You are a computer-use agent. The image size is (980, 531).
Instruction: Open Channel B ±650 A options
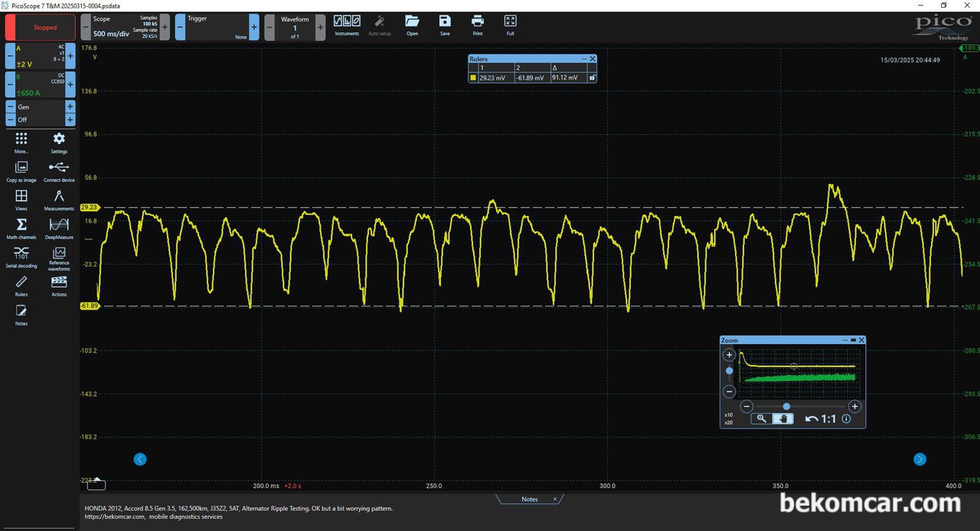click(x=41, y=84)
